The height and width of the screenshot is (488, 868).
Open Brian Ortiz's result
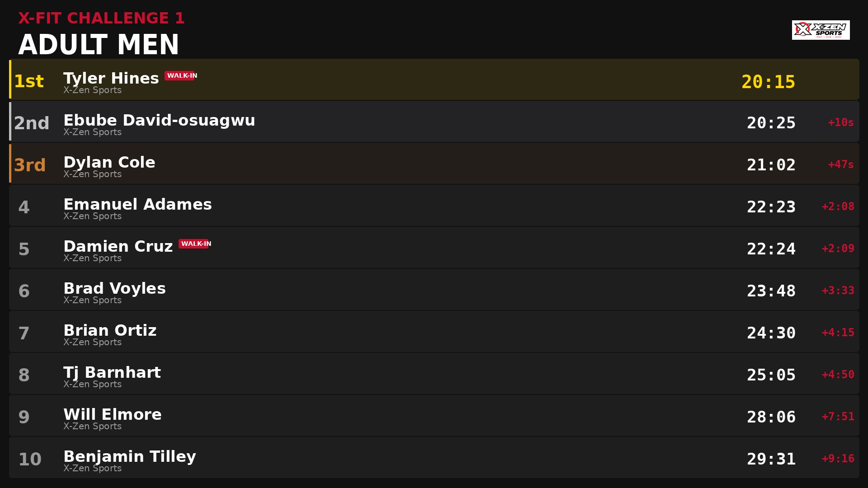[x=434, y=332]
